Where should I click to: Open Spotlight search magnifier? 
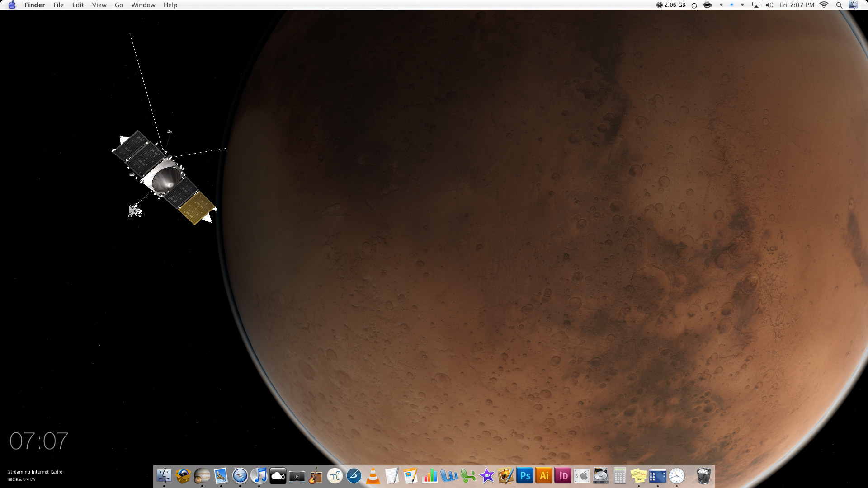click(839, 5)
